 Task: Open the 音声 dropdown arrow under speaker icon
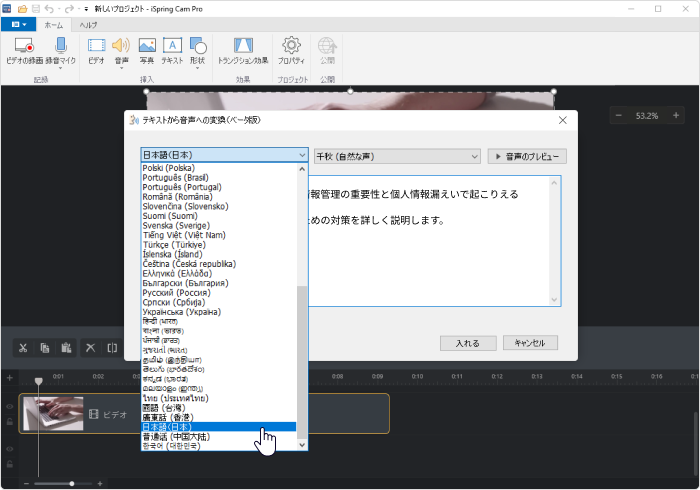pos(121,68)
